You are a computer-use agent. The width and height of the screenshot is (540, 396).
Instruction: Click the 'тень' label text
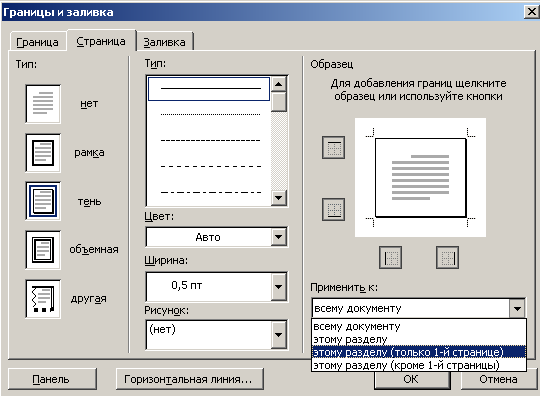click(90, 201)
